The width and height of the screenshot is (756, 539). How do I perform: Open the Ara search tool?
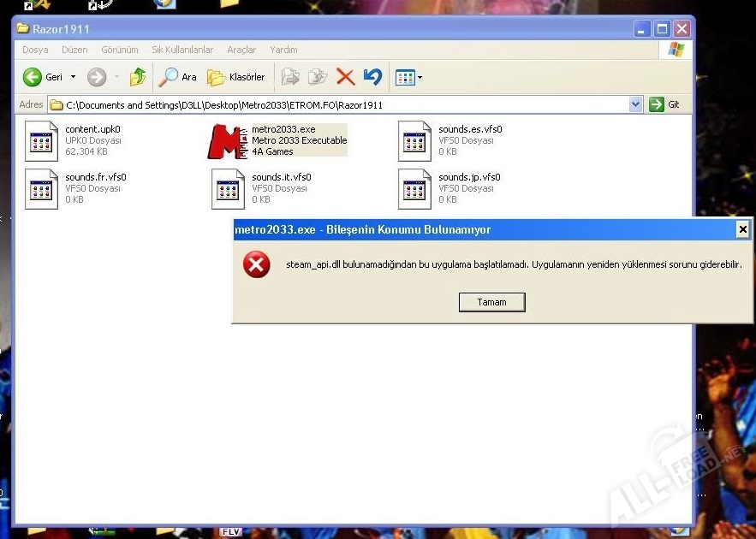click(178, 77)
